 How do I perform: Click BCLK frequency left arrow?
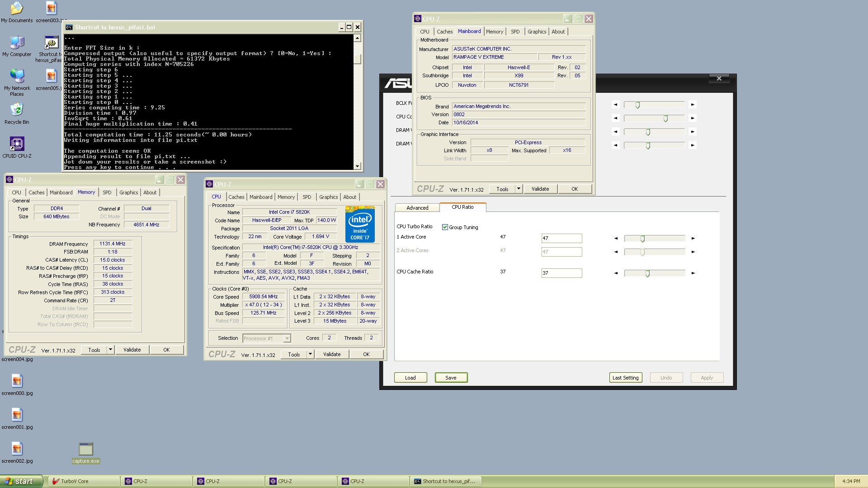[x=615, y=104]
